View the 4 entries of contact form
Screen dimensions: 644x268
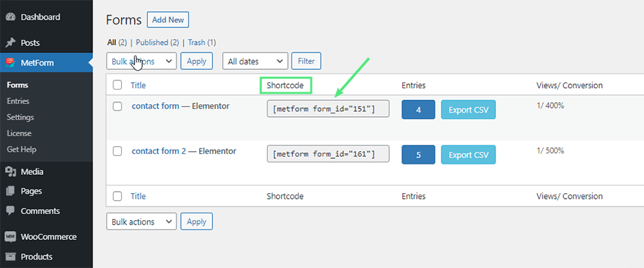(418, 110)
